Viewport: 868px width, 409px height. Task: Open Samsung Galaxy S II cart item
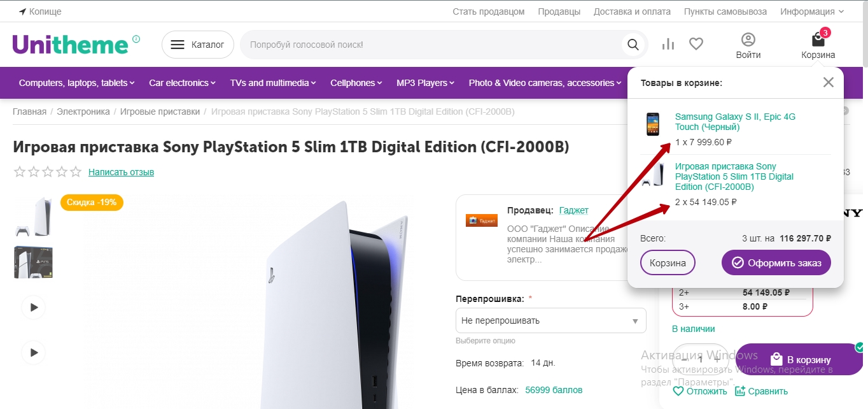tap(735, 122)
